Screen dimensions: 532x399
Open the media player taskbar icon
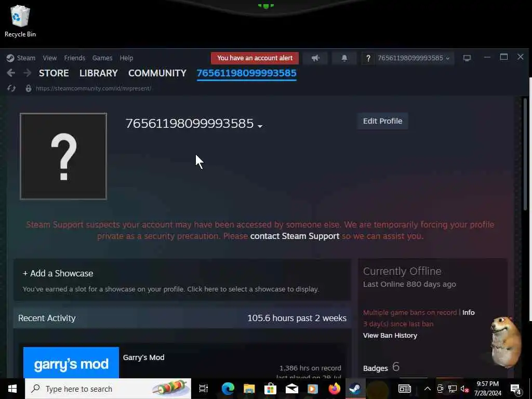[312, 389]
